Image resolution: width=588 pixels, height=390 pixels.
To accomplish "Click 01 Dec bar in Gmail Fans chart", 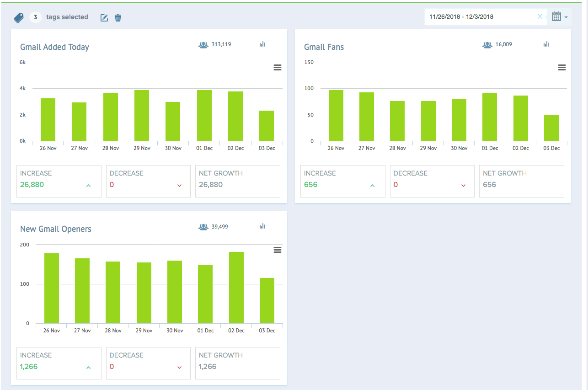I will [x=490, y=117].
